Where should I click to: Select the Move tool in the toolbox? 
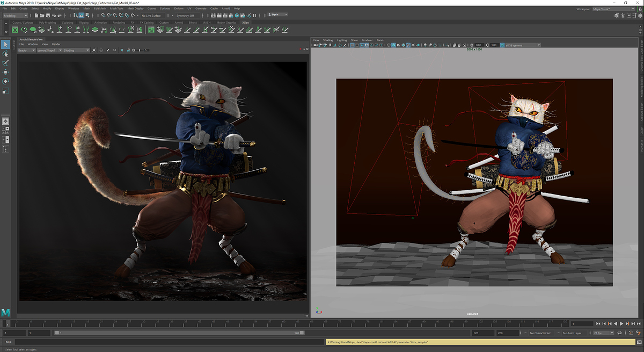[x=5, y=71]
